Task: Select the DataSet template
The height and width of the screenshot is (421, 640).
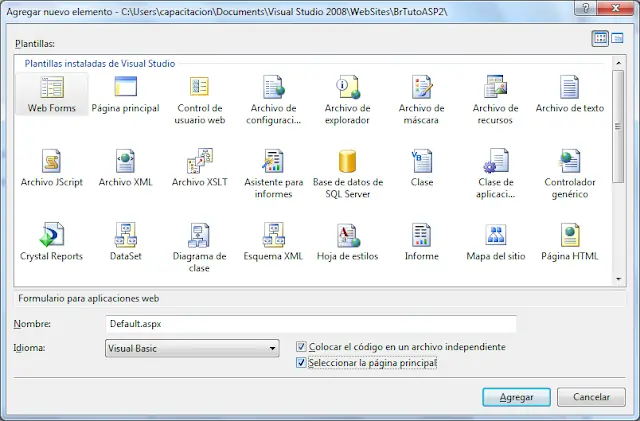Action: (126, 242)
